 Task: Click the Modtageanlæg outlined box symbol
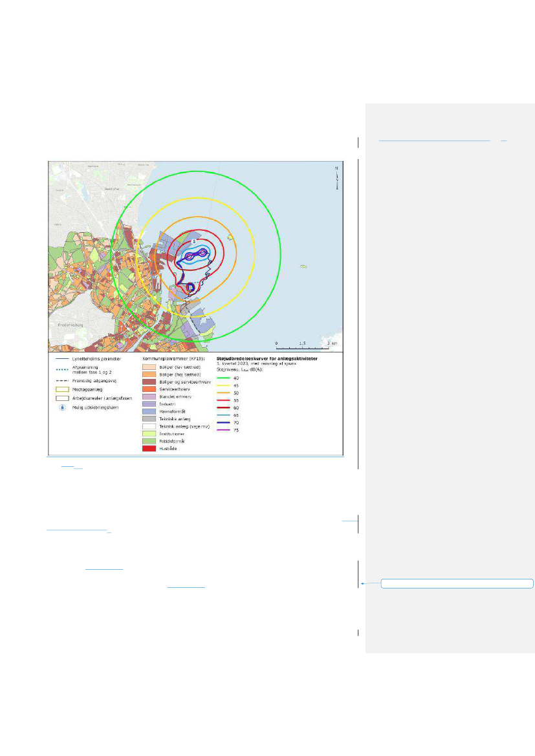click(62, 389)
